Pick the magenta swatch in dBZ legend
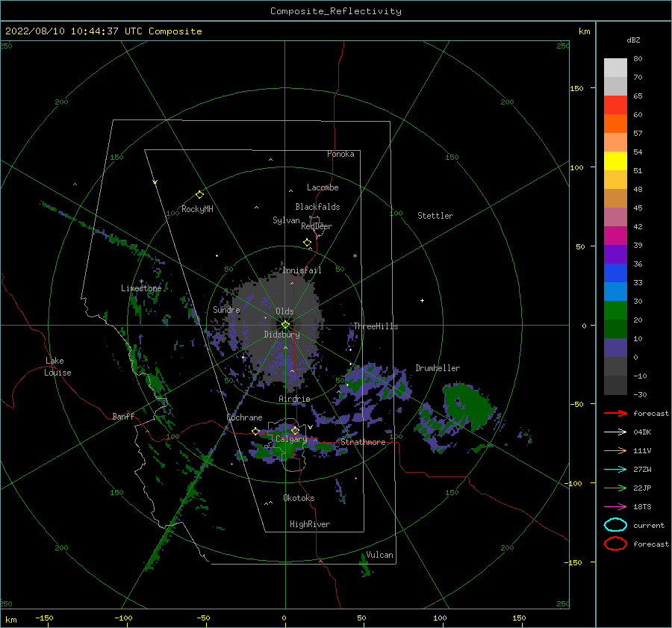 point(615,235)
